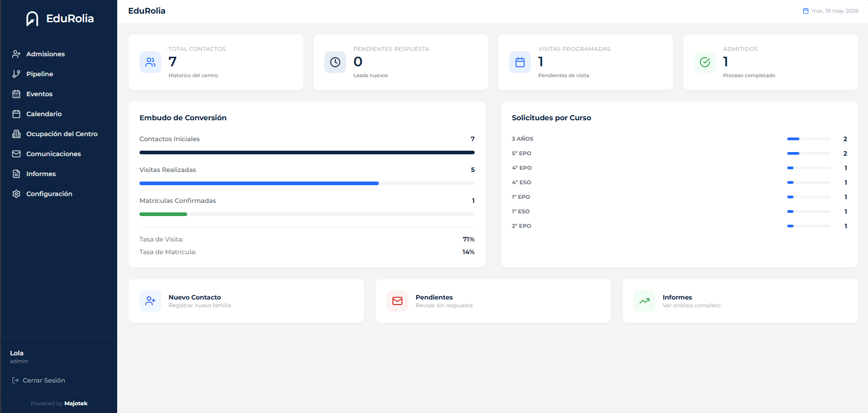The image size is (868, 413).
Task: Click the 4º ESO course row label
Action: (x=521, y=182)
